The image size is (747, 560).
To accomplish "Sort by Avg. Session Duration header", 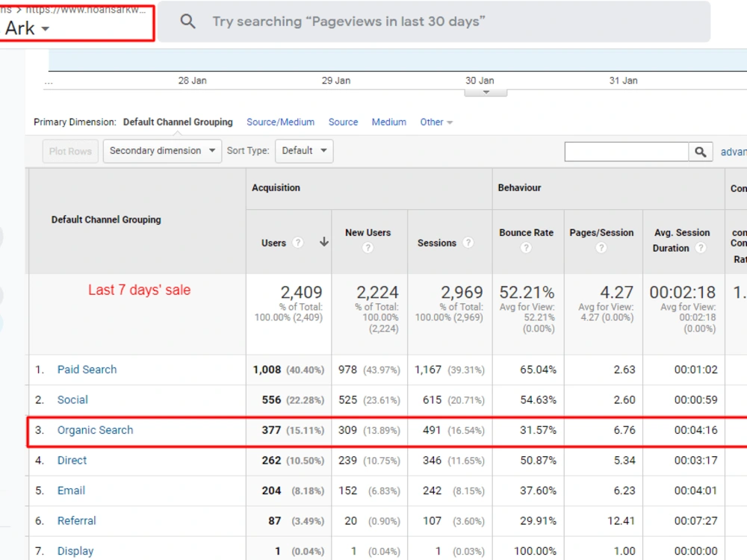I will [681, 240].
